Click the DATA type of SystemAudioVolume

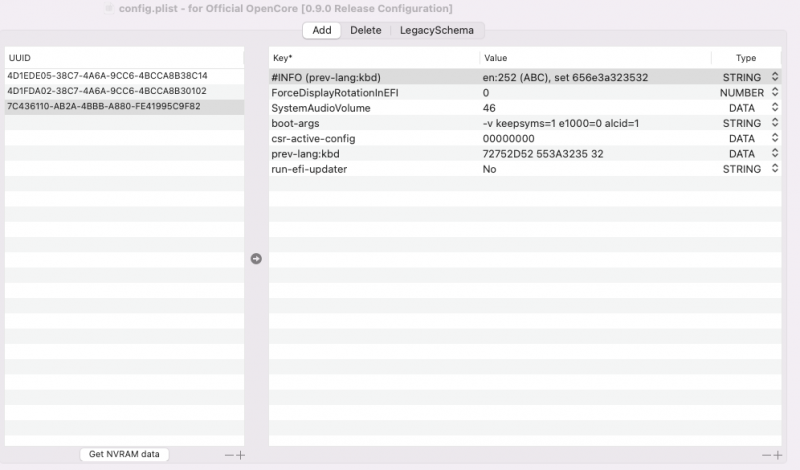pos(742,108)
